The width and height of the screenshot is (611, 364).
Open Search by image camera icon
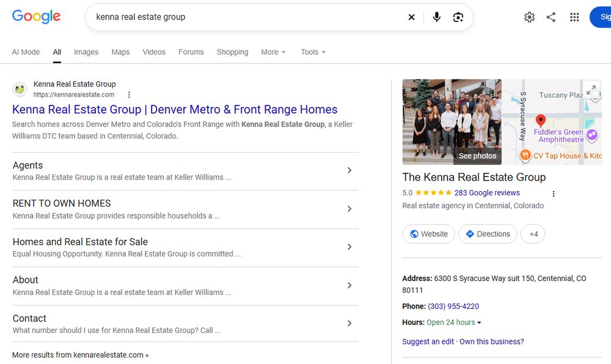tap(458, 17)
